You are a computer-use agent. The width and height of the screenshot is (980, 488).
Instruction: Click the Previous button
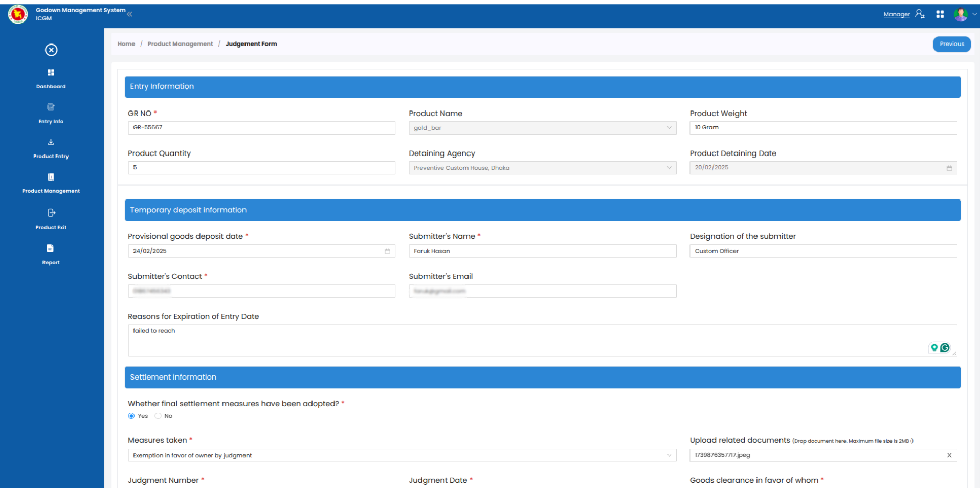[951, 44]
